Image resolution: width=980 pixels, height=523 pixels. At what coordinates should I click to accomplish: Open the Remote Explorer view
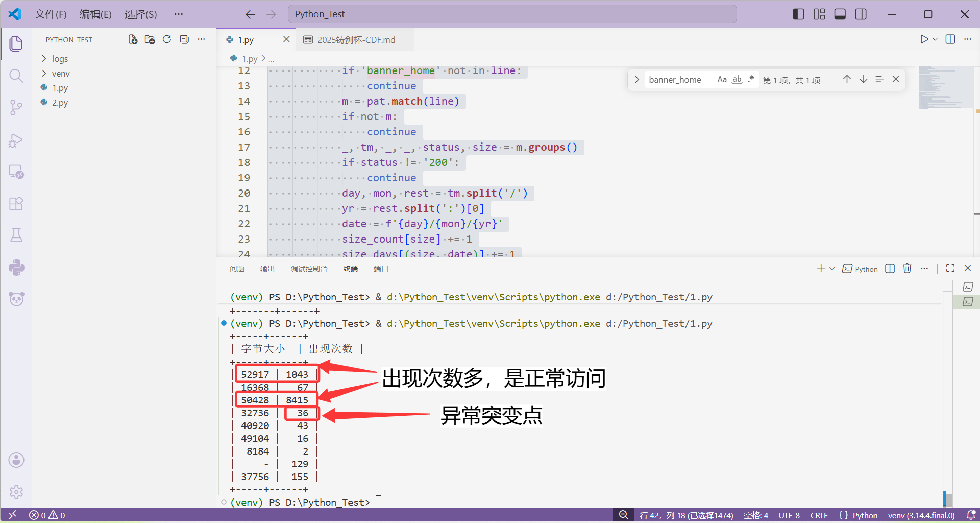16,172
